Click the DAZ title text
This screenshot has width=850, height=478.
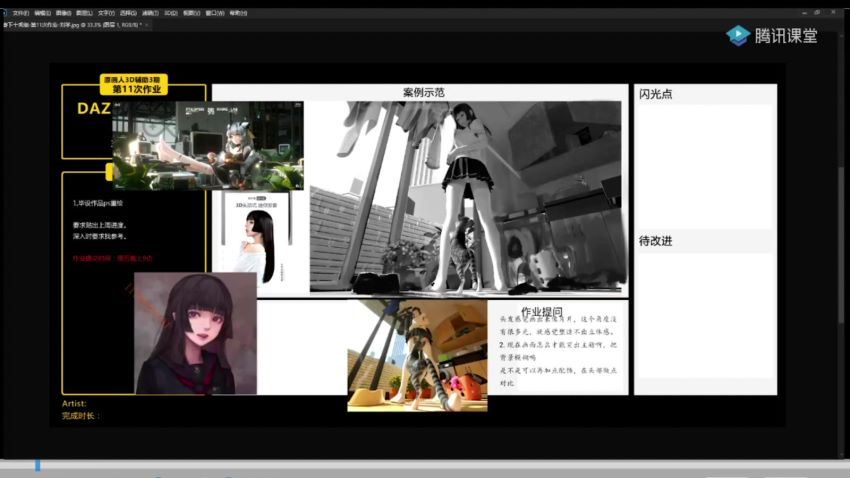(94, 108)
